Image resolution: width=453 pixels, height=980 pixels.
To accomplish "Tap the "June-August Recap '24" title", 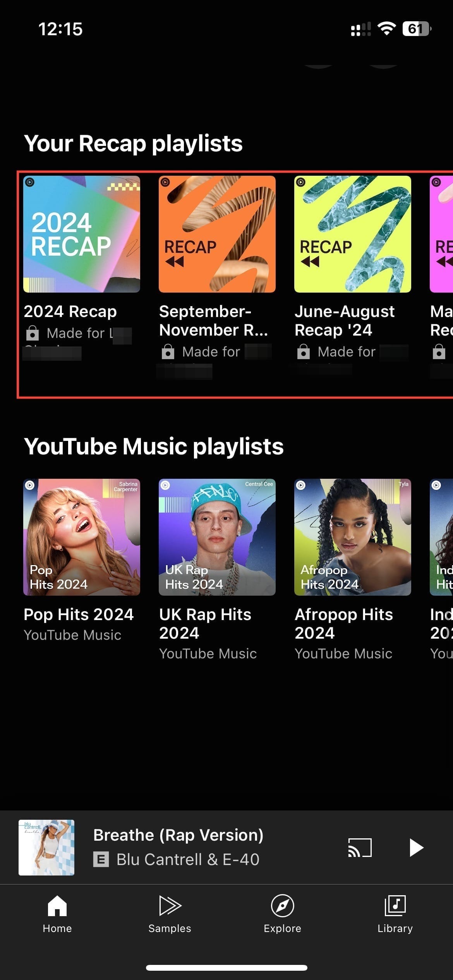I will (x=345, y=321).
